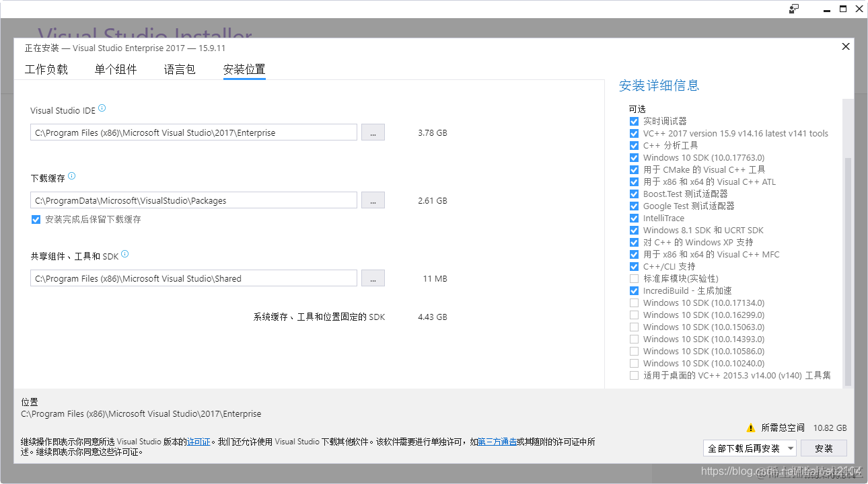Click the Visual Studio IDE path field
The width and height of the screenshot is (868, 484).
click(194, 132)
